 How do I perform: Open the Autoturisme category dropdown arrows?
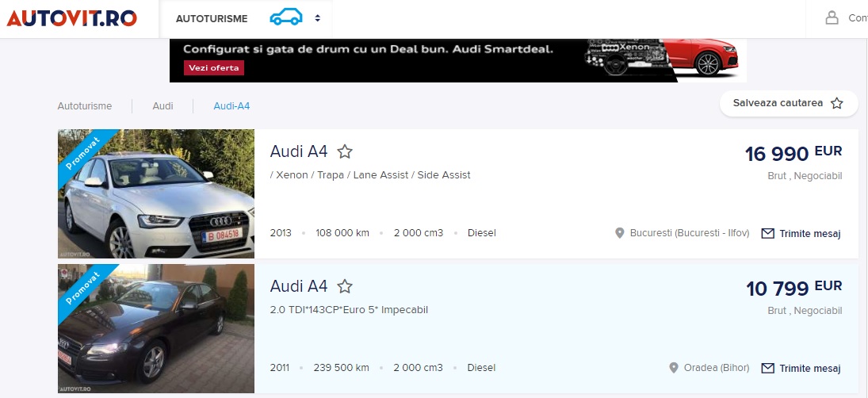[317, 18]
